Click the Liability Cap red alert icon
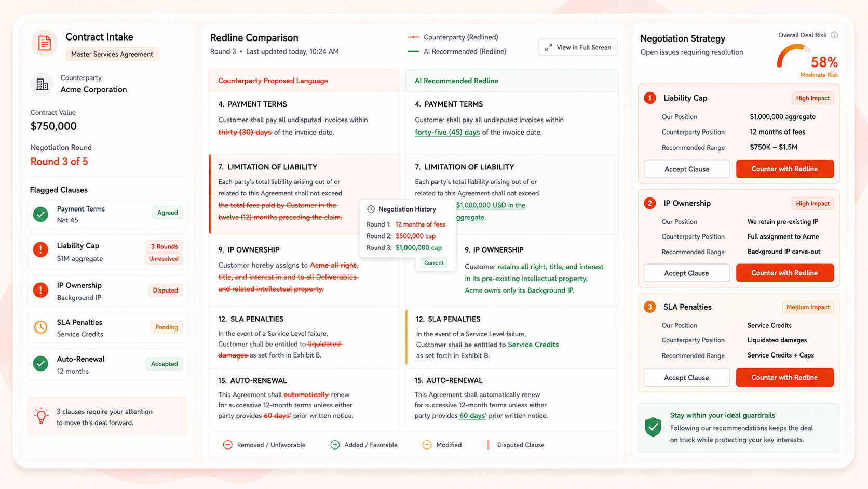 [40, 249]
